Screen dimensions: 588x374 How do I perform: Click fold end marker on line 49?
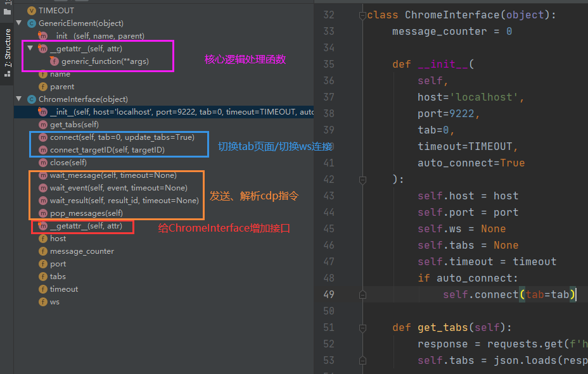pyautogui.click(x=362, y=295)
